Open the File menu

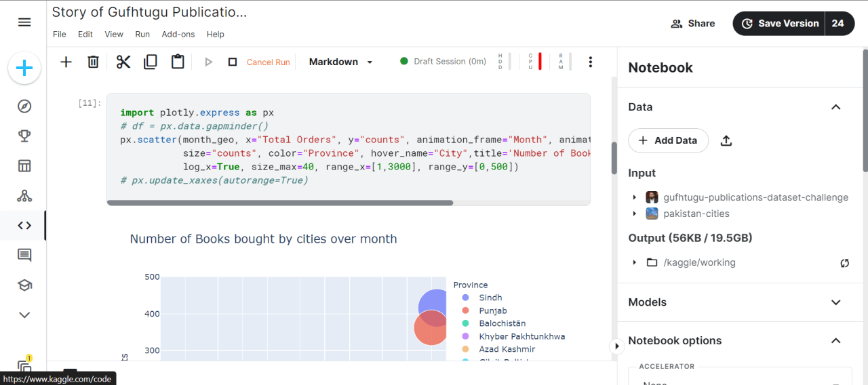[x=59, y=34]
